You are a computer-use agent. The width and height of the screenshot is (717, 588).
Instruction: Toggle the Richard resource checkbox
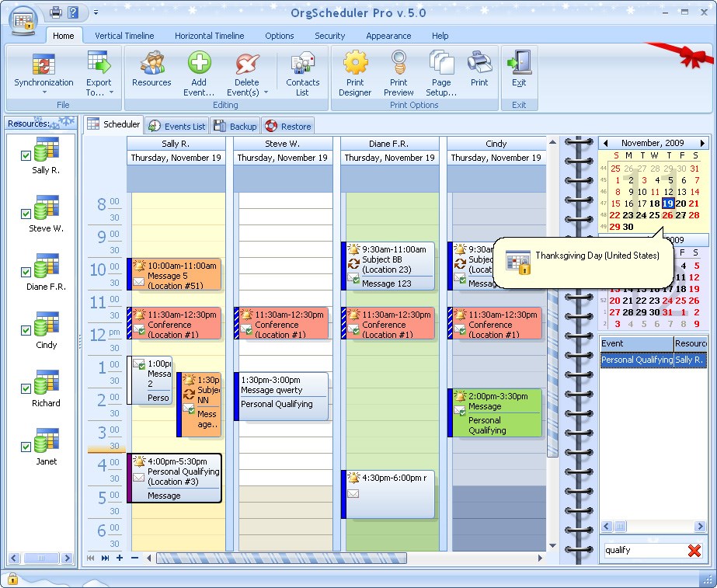coord(26,388)
